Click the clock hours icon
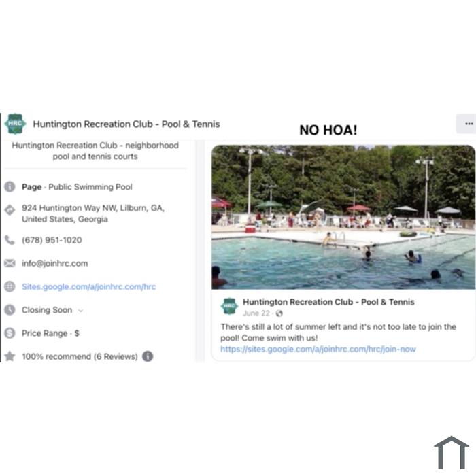The height and width of the screenshot is (476, 476). point(10,310)
